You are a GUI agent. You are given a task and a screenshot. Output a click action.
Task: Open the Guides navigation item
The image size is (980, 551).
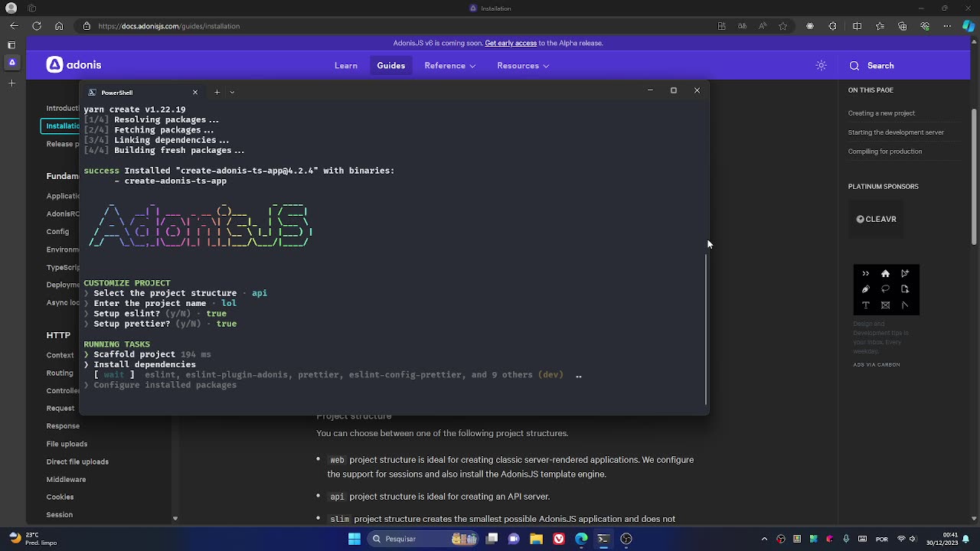point(391,66)
